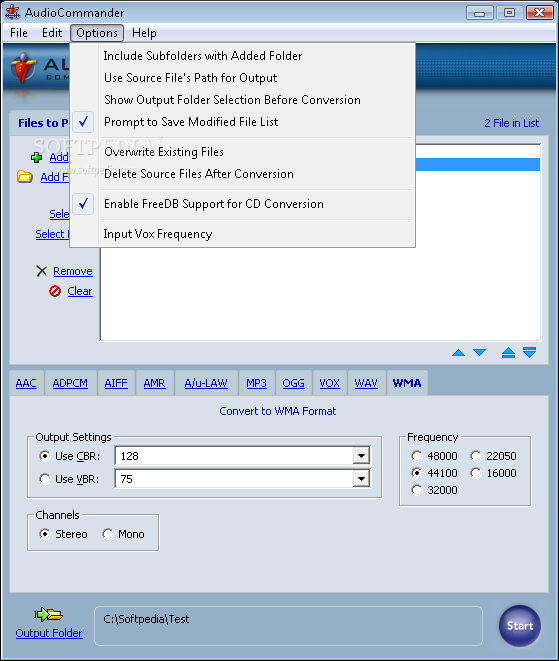
Task: Switch to the VOX tab
Action: pyautogui.click(x=329, y=383)
